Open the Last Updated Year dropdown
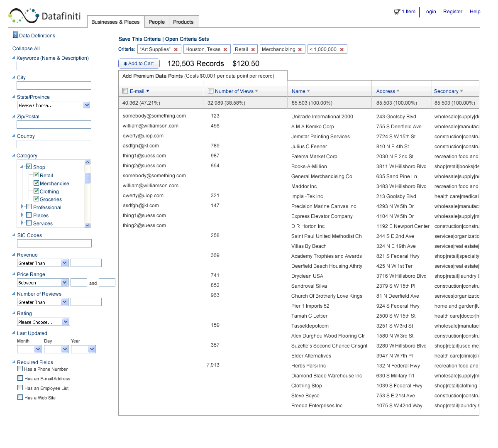Screen dimensions: 498x448 pos(83,349)
